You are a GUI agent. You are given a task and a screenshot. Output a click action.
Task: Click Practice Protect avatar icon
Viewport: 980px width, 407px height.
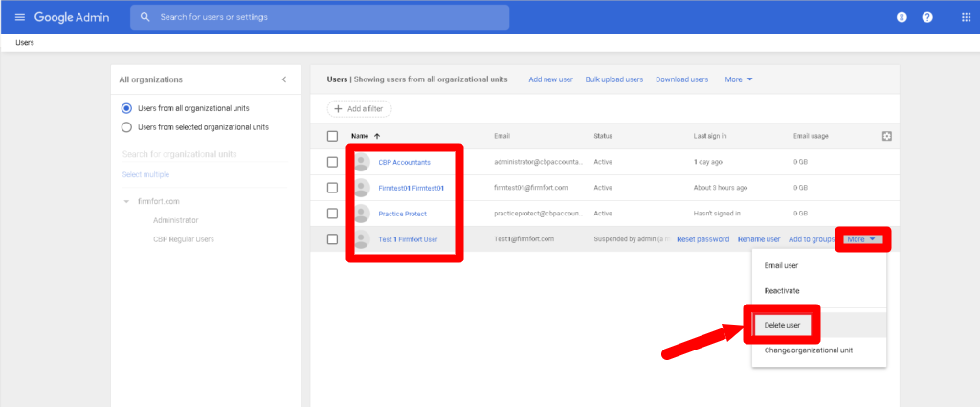coord(361,214)
